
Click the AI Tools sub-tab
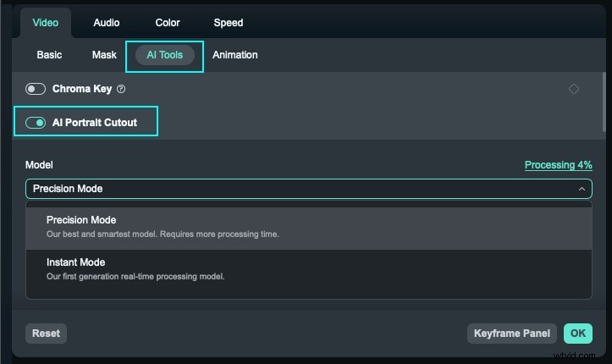[x=165, y=55]
